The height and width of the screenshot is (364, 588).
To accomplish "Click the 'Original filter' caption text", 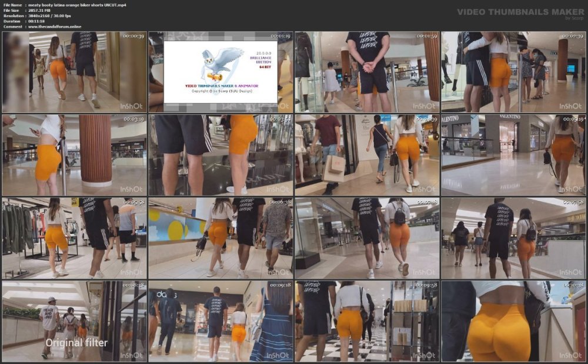I will [x=76, y=343].
